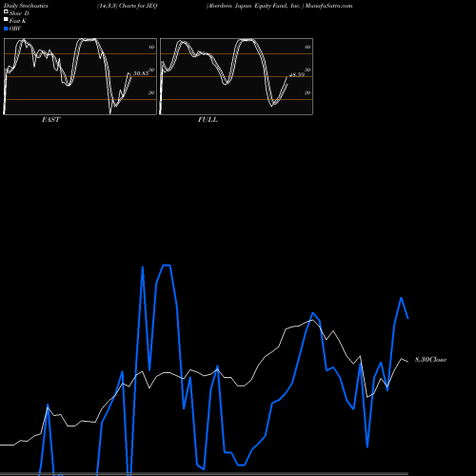Click the 20 level label in FULL chart
The width and height of the screenshot is (476, 476).
tap(307, 92)
